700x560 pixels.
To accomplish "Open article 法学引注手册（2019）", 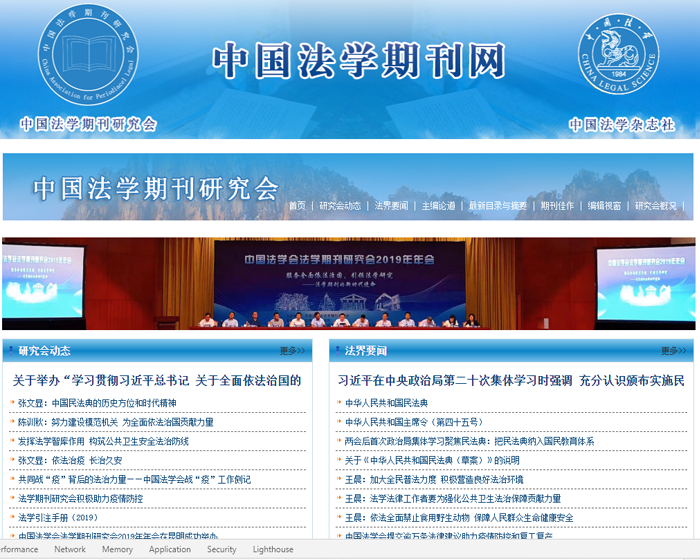I will pos(58,518).
